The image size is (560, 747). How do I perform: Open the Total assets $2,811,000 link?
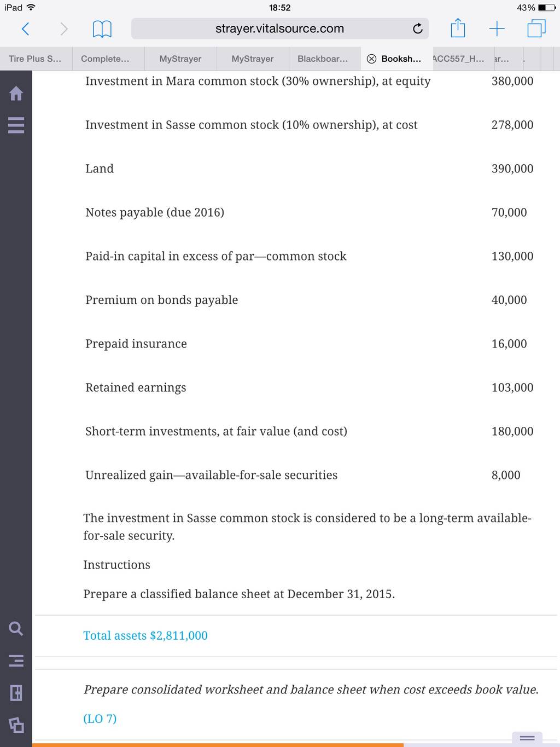pyautogui.click(x=145, y=635)
